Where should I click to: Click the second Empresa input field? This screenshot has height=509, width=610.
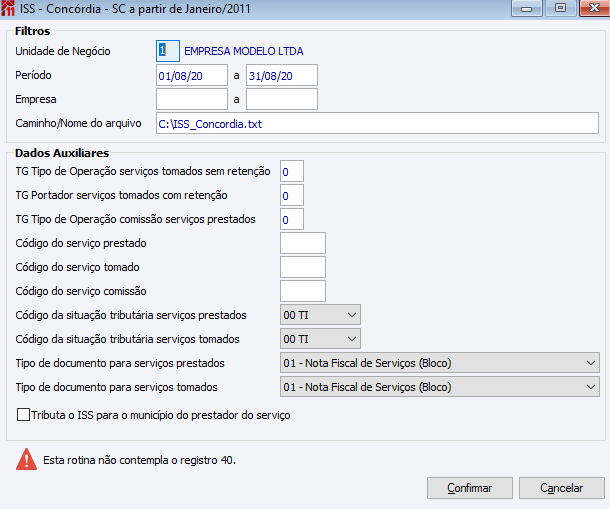click(282, 99)
